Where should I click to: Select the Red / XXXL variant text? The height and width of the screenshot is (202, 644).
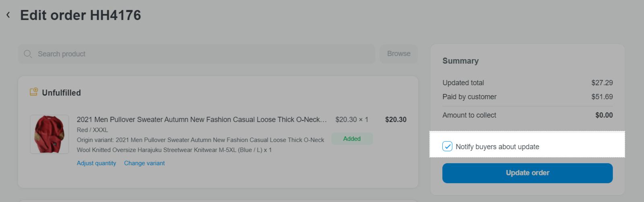(x=93, y=130)
